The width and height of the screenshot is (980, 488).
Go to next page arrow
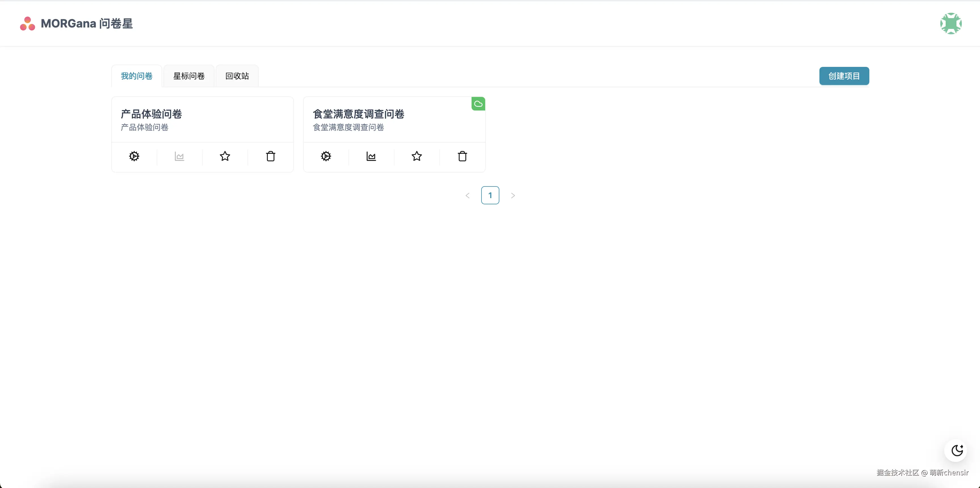(x=513, y=195)
